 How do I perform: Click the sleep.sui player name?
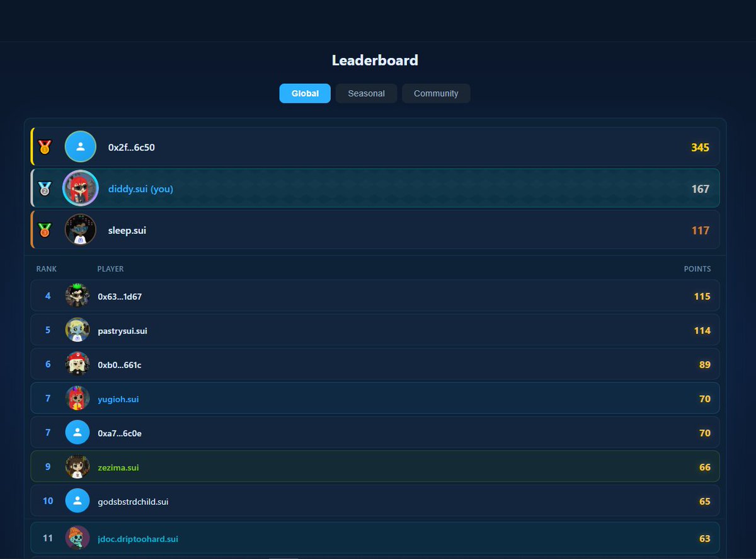pos(127,231)
